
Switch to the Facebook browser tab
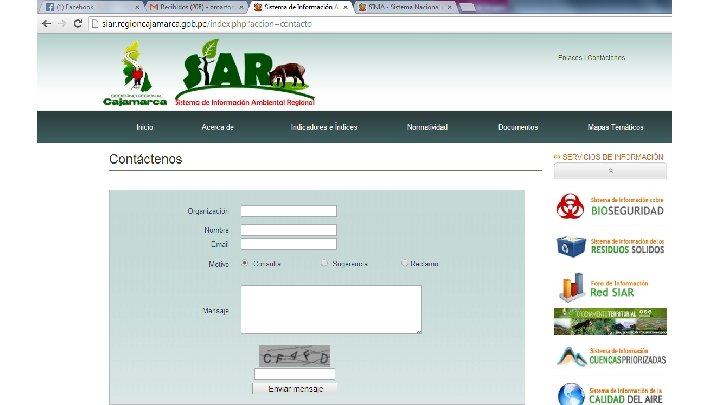(90, 7)
